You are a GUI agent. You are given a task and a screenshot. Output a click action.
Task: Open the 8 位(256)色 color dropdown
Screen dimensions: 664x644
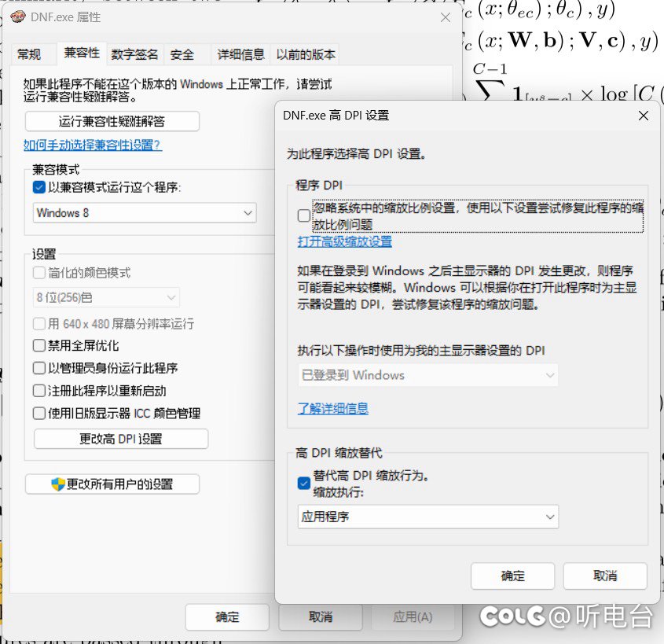(x=106, y=297)
